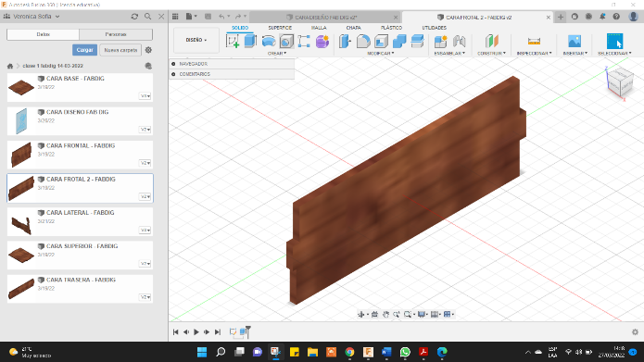Viewport: 644px width, 362px height.
Task: Switch to the Chapa tab
Action: click(x=353, y=28)
